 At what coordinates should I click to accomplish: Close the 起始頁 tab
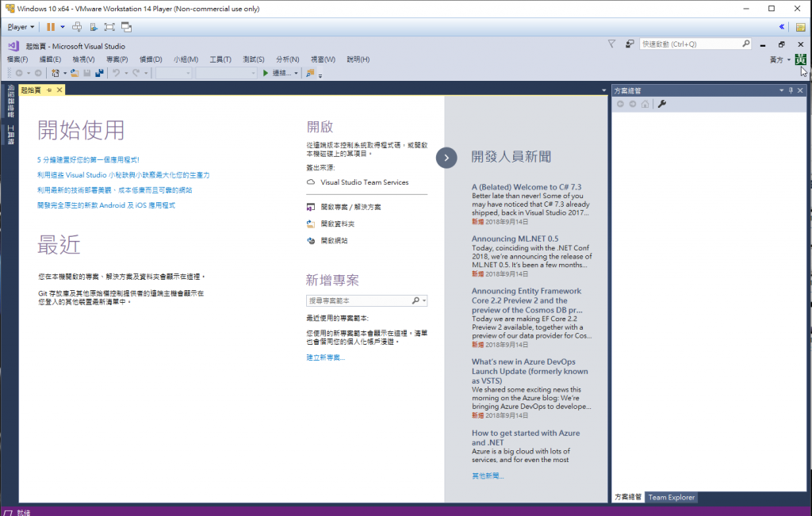point(59,90)
